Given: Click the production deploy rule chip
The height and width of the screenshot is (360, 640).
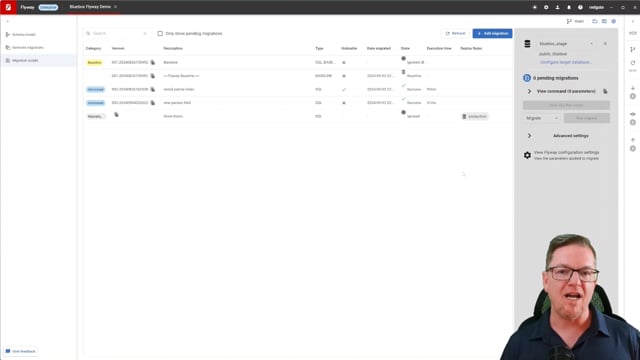Looking at the screenshot, I should [475, 117].
